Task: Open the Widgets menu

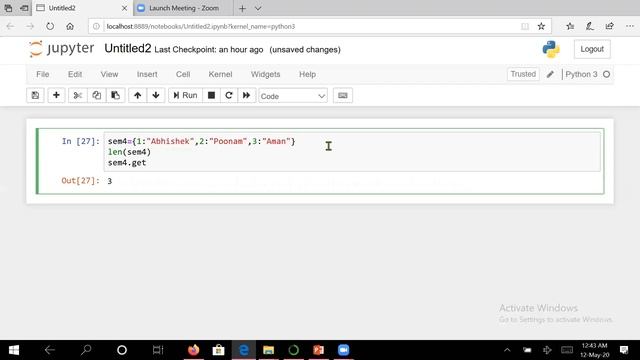Action: [266, 74]
